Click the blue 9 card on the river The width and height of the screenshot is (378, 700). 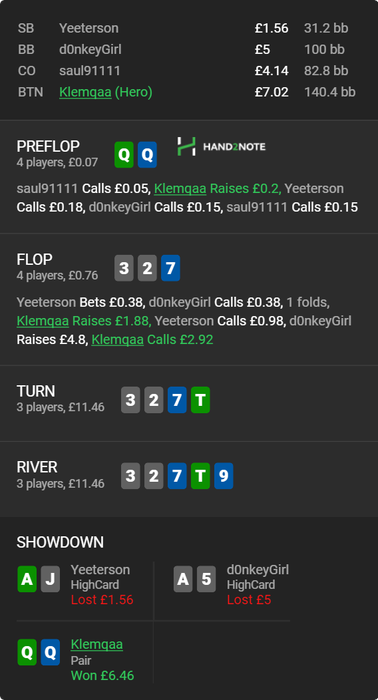coord(224,476)
